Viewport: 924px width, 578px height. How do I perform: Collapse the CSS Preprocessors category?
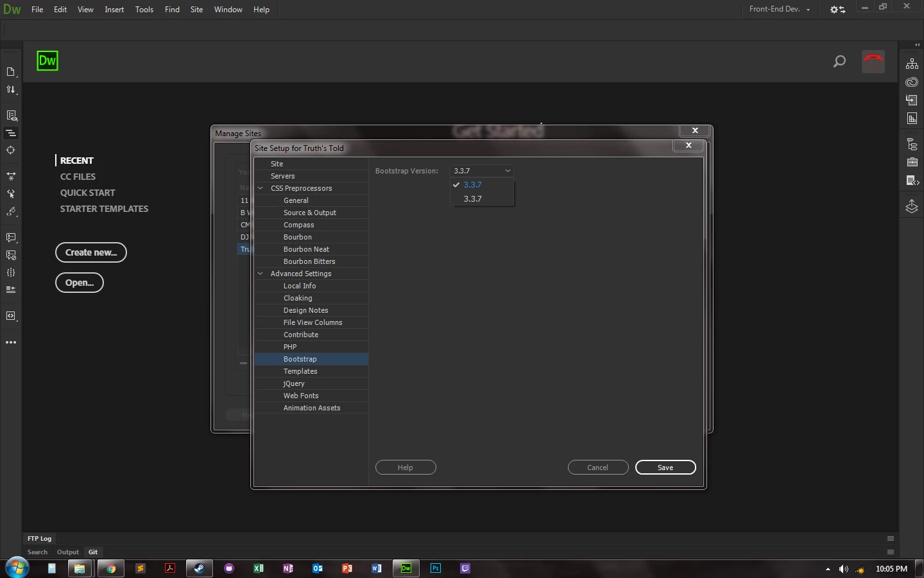261,188
